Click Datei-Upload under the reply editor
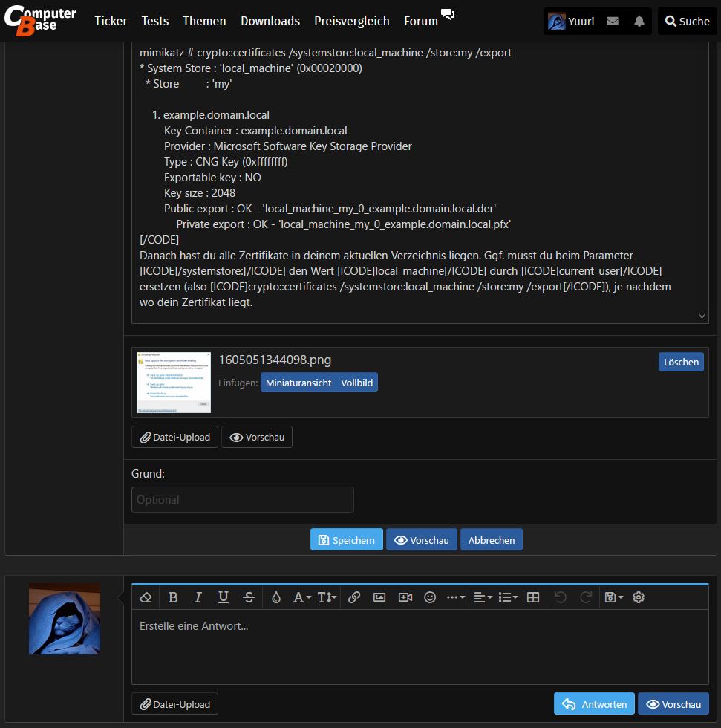Image resolution: width=721 pixels, height=728 pixels. point(175,704)
